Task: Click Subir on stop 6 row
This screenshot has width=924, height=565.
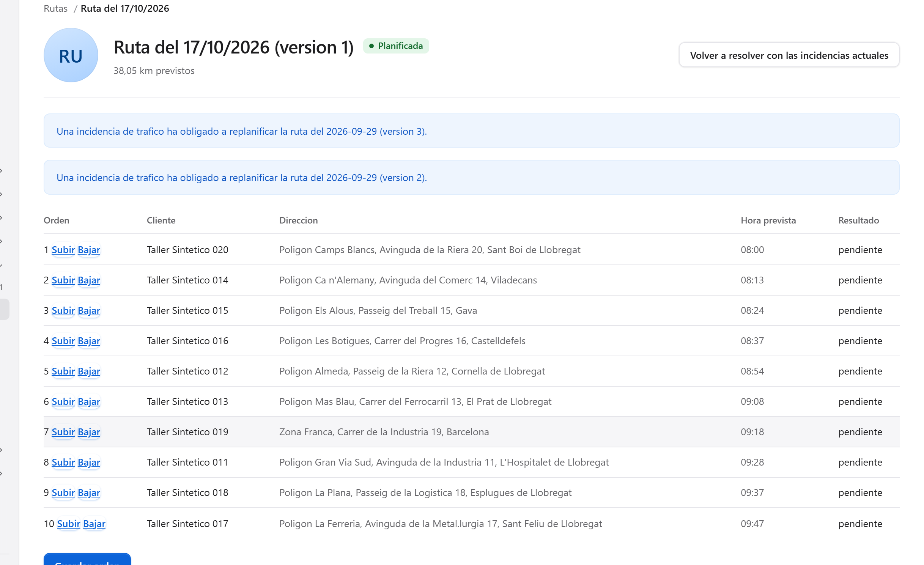Action: point(63,401)
